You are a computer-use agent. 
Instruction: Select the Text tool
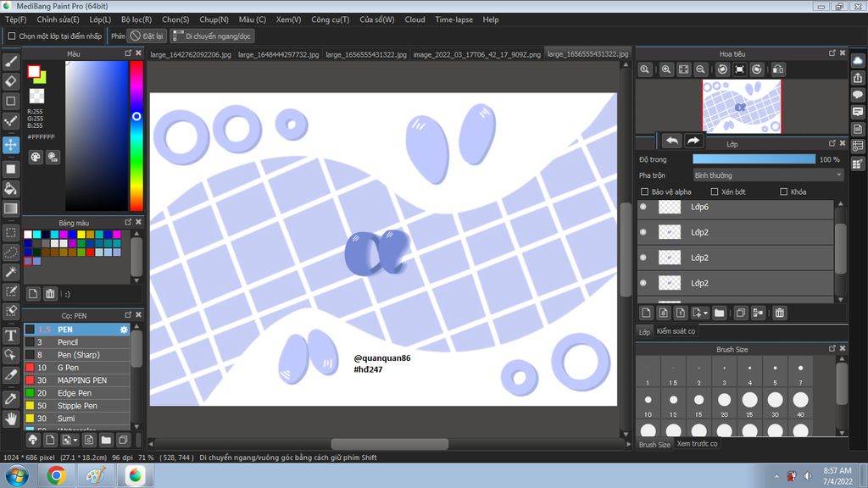pyautogui.click(x=10, y=335)
